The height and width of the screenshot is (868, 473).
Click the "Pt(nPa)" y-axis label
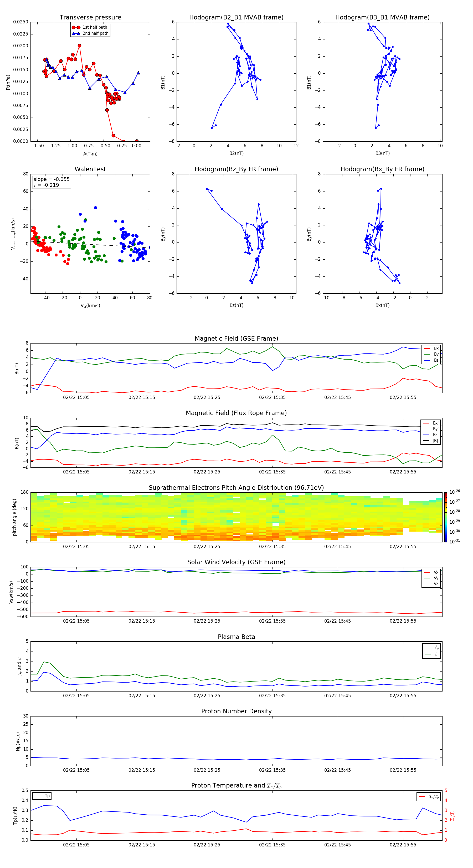coord(8,82)
